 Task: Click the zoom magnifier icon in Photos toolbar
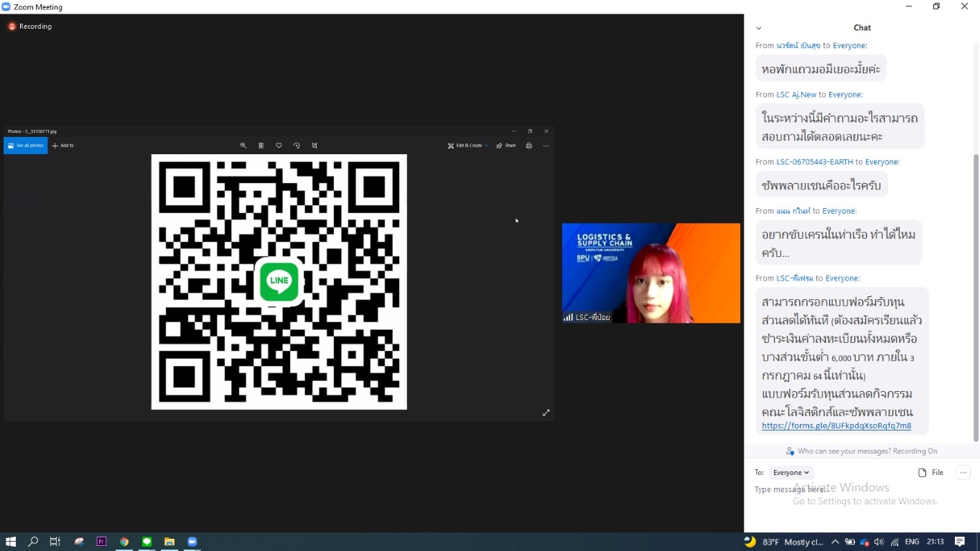pos(243,146)
